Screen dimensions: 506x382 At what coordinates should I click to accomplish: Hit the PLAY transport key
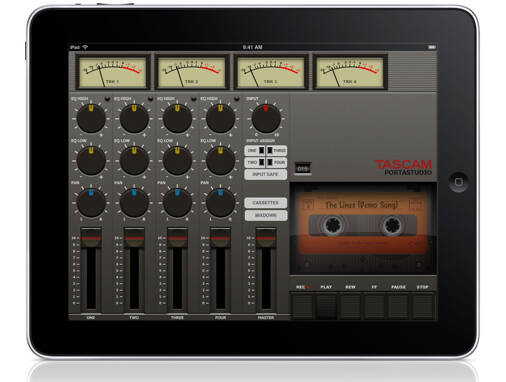(x=326, y=306)
